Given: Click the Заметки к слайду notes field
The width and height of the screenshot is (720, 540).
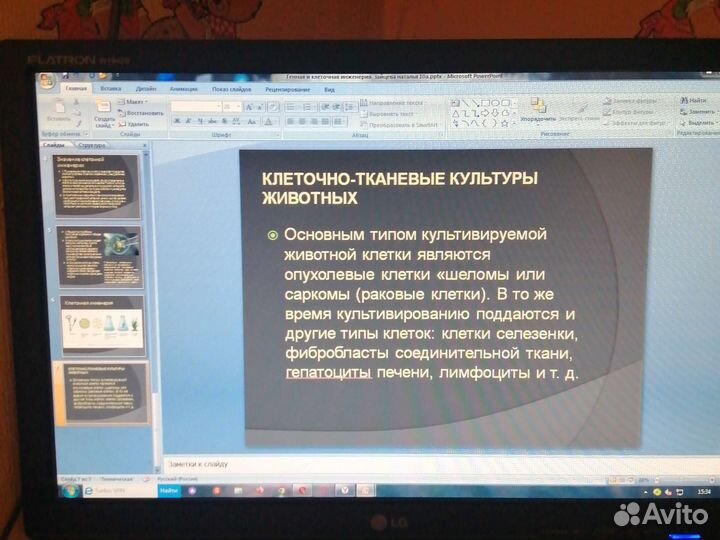Looking at the screenshot, I should (x=441, y=464).
